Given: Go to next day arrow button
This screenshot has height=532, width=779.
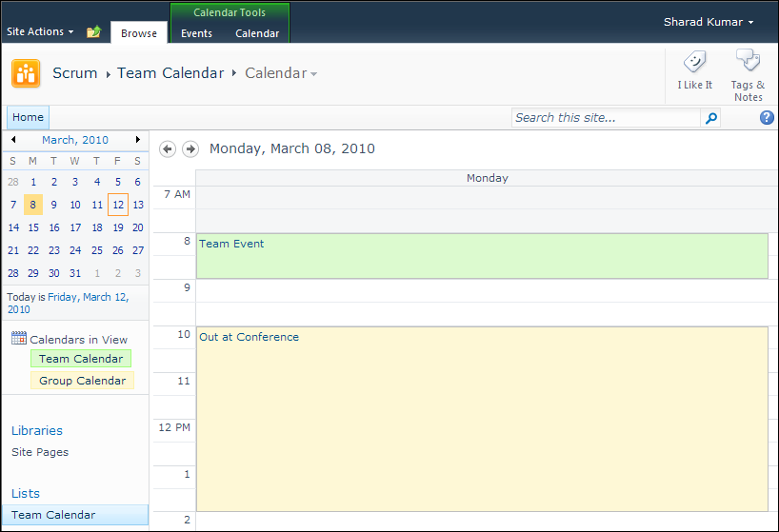Looking at the screenshot, I should tap(190, 148).
